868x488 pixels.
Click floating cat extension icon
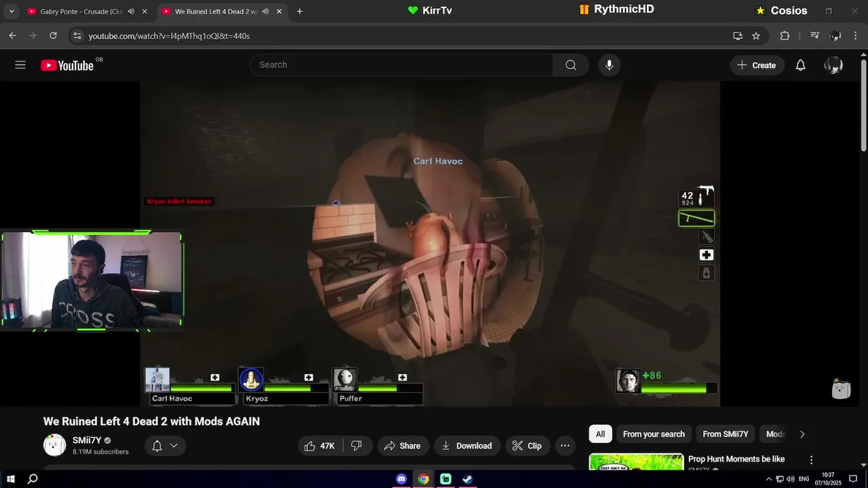(841, 388)
